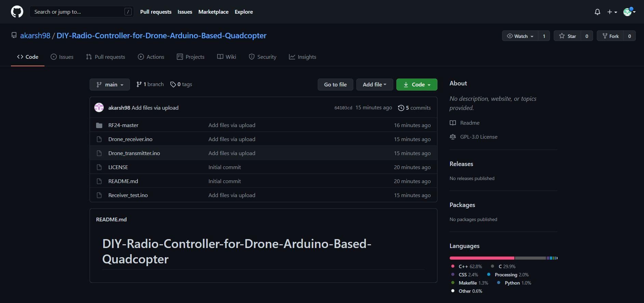Open commit hash 64103cd

[x=343, y=108]
